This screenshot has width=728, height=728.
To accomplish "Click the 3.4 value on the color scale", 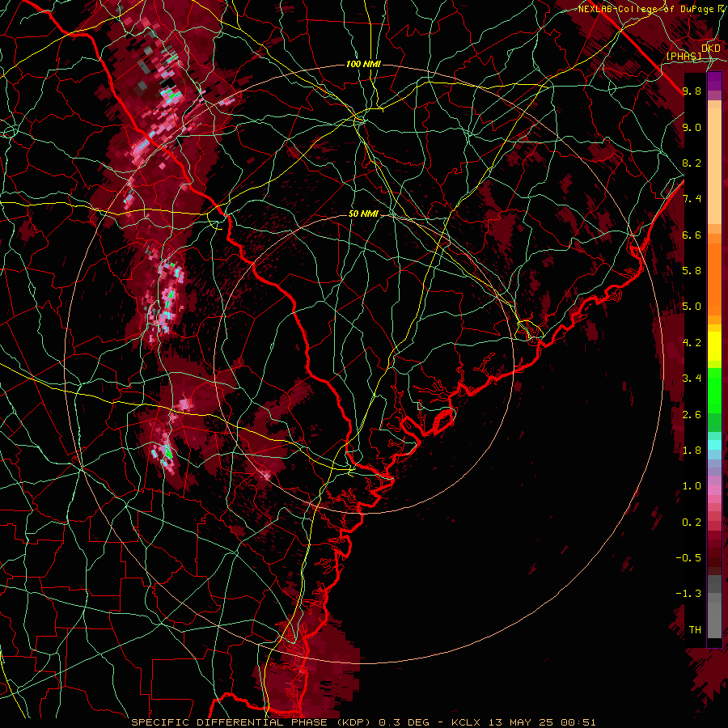I will click(692, 379).
